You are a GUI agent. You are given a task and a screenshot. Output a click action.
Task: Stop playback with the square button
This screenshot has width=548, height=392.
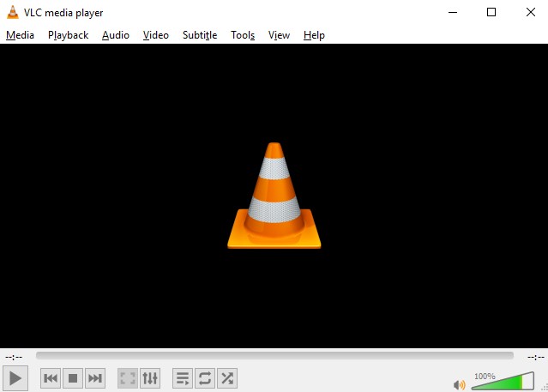(73, 378)
